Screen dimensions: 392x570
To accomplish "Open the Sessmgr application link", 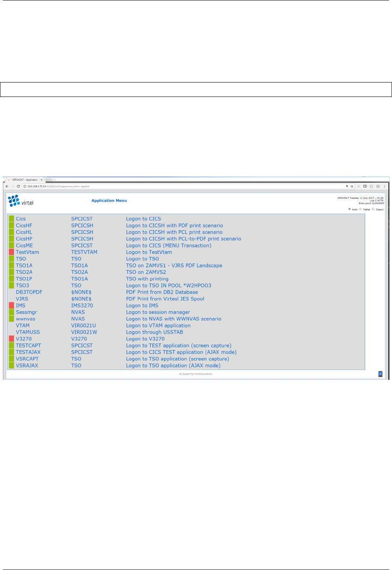I will (x=26, y=312).
